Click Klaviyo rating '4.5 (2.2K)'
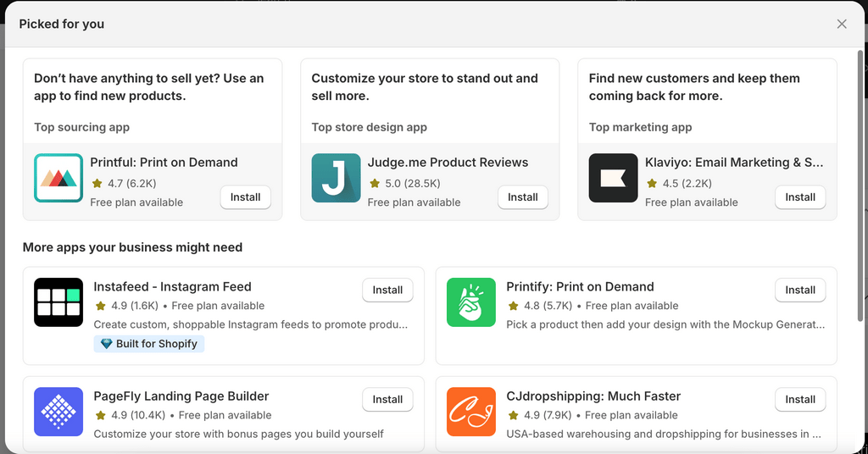This screenshot has width=868, height=454. tap(687, 184)
